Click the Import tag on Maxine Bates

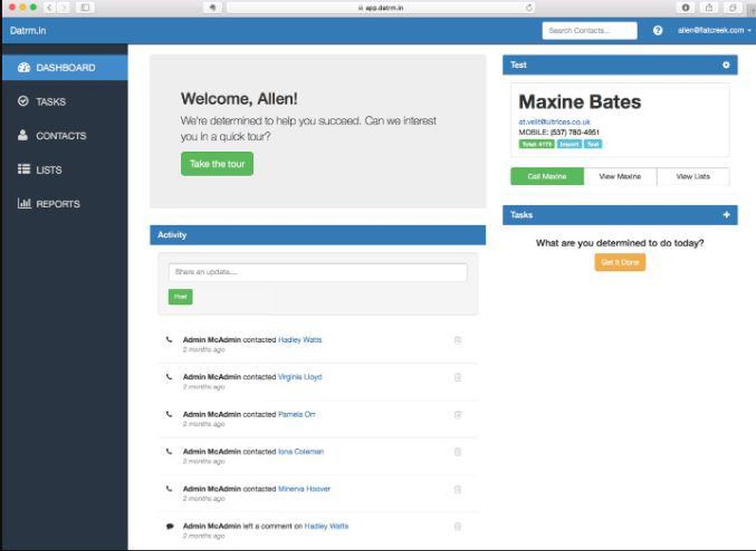click(x=569, y=144)
